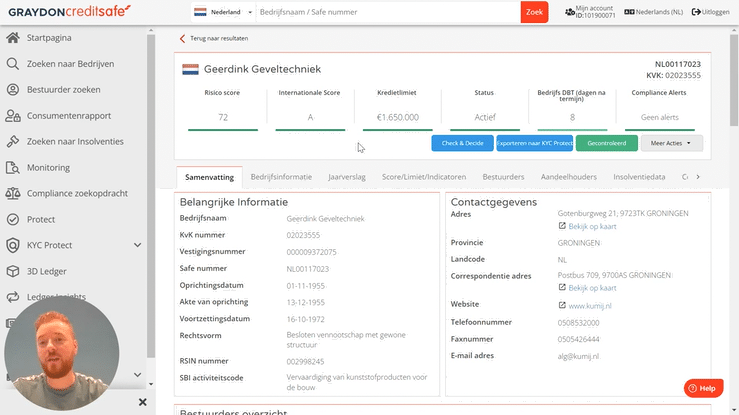This screenshot has width=739, height=415.
Task: Click the Zoeken naar Bedrijven magnifier icon
Action: [13, 64]
